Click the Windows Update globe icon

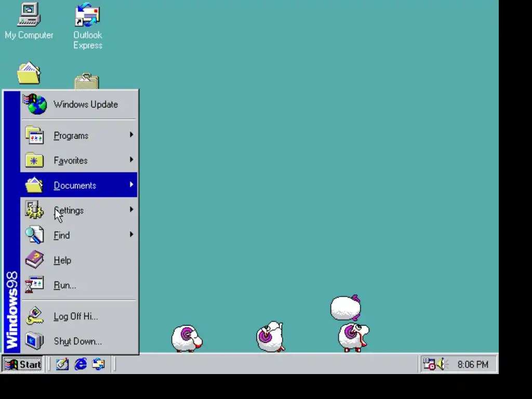click(35, 104)
